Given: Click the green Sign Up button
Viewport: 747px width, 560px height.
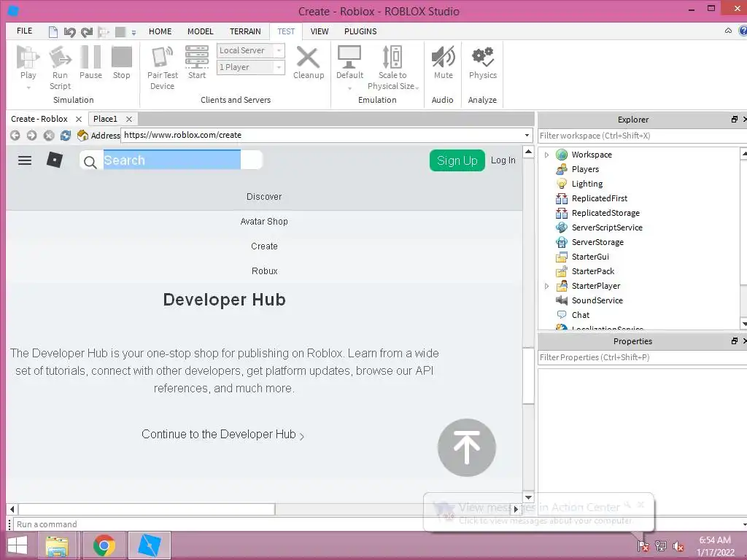Looking at the screenshot, I should (x=457, y=160).
